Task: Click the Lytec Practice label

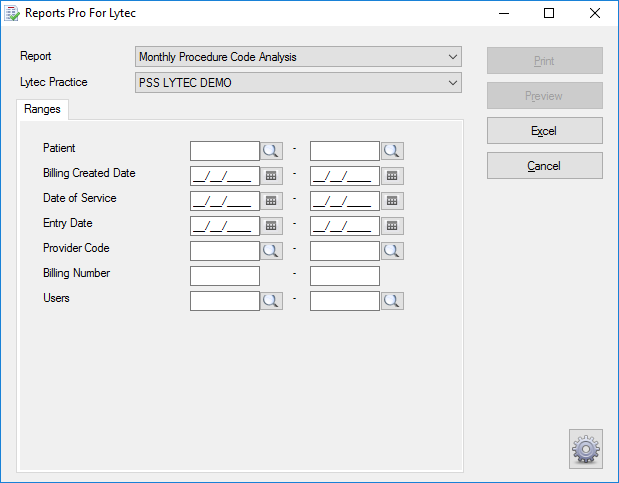Action: pyautogui.click(x=54, y=82)
